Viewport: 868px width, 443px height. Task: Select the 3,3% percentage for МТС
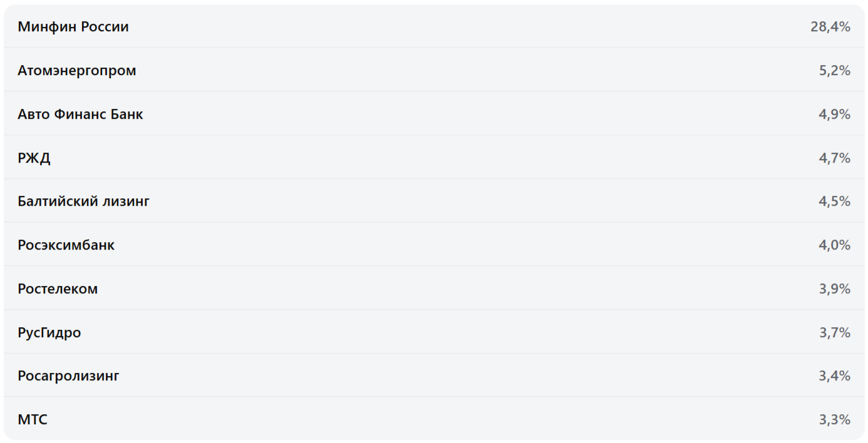[834, 420]
